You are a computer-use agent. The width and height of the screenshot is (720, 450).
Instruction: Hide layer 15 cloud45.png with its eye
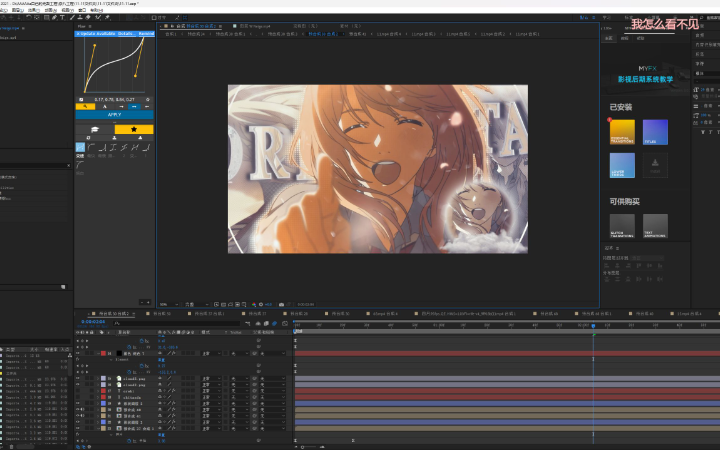pos(78,378)
